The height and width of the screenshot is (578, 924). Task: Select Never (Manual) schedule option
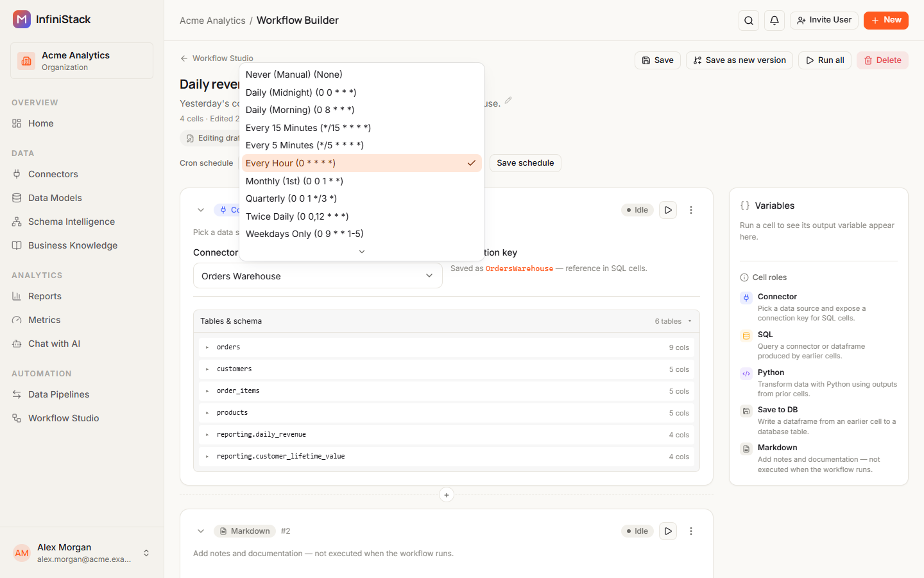362,74
